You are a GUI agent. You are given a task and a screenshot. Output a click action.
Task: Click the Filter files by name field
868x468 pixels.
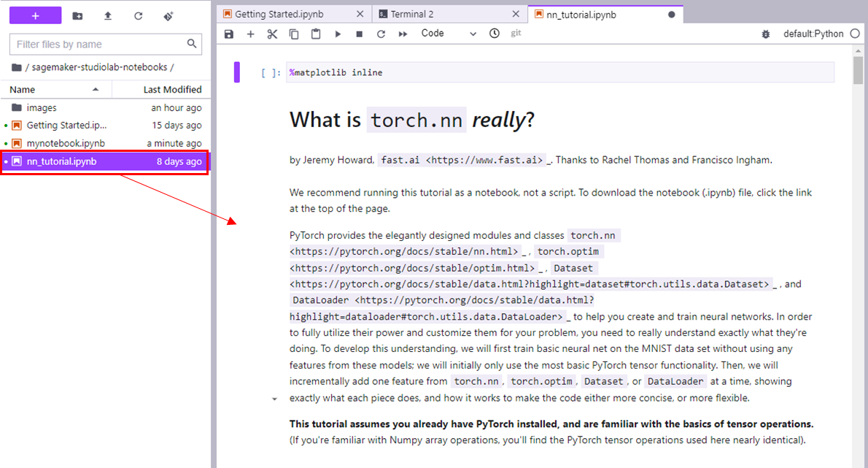point(105,45)
